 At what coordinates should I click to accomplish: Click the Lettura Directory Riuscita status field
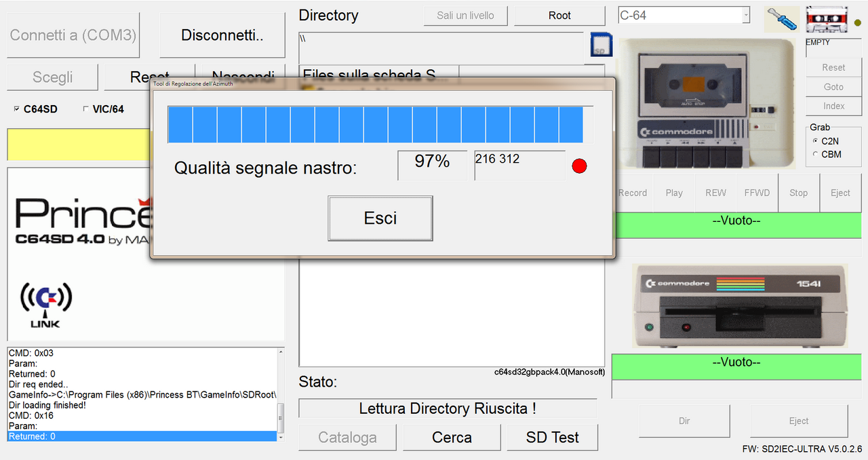coord(448,408)
